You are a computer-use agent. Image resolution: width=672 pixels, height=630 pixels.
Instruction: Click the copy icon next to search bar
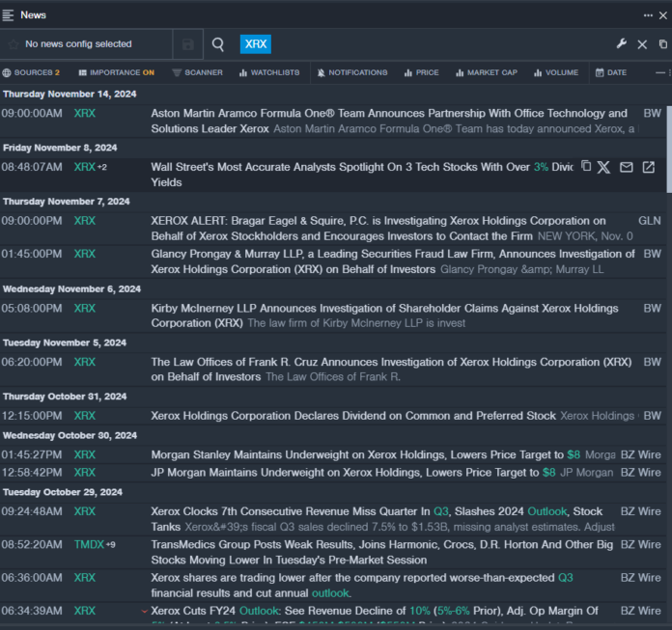662,44
